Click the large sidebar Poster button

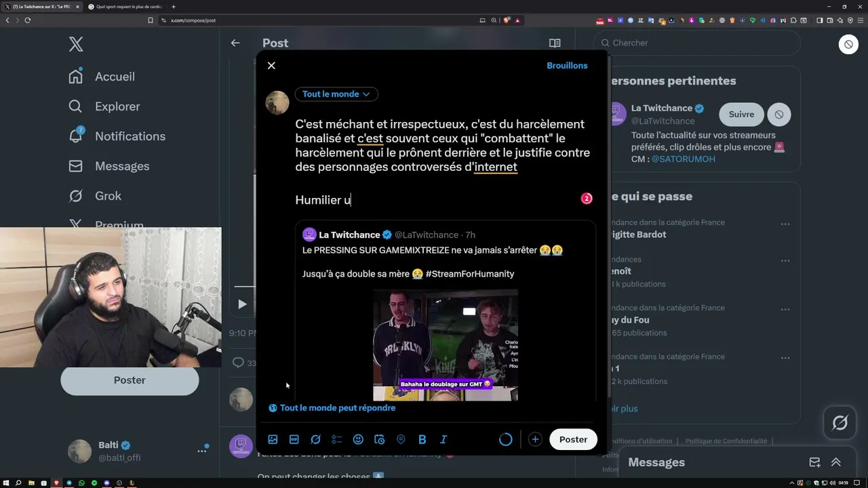(130, 380)
